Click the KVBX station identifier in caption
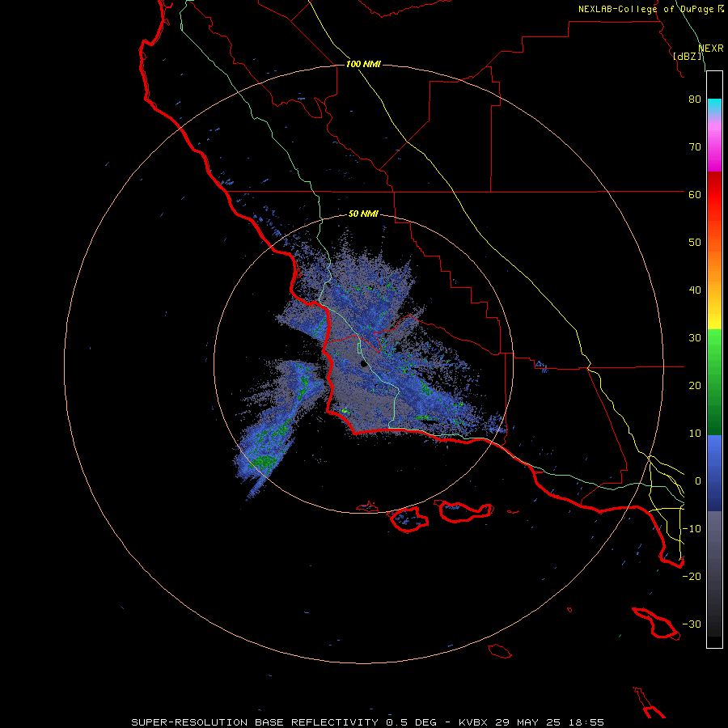Screen dimensions: 728x728 click(473, 722)
